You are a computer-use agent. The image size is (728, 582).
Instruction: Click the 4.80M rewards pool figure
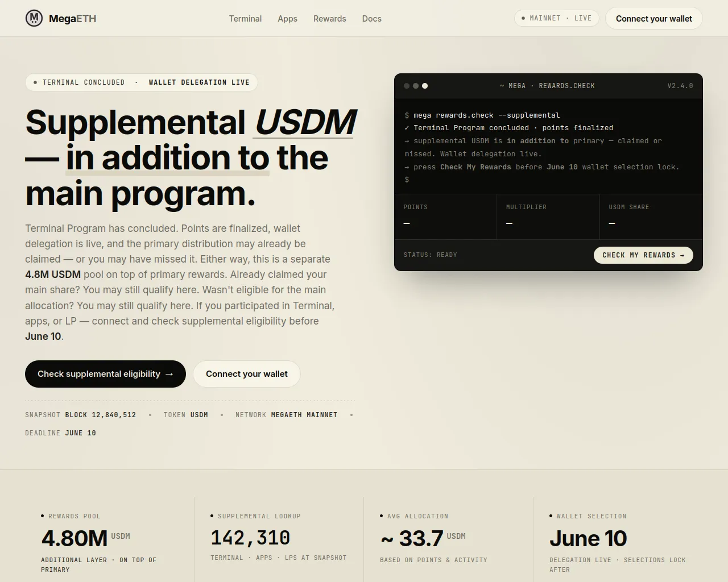pyautogui.click(x=75, y=538)
